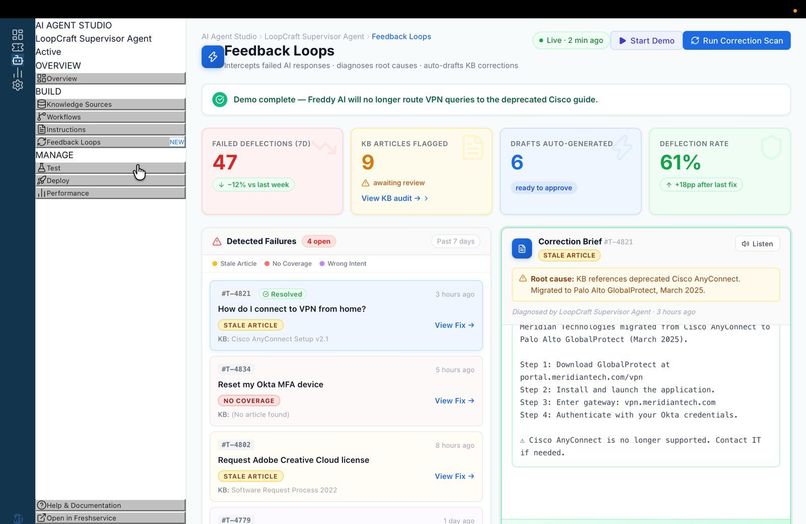Click the -12% vs last week chip
The height and width of the screenshot is (524, 806).
pos(253,185)
